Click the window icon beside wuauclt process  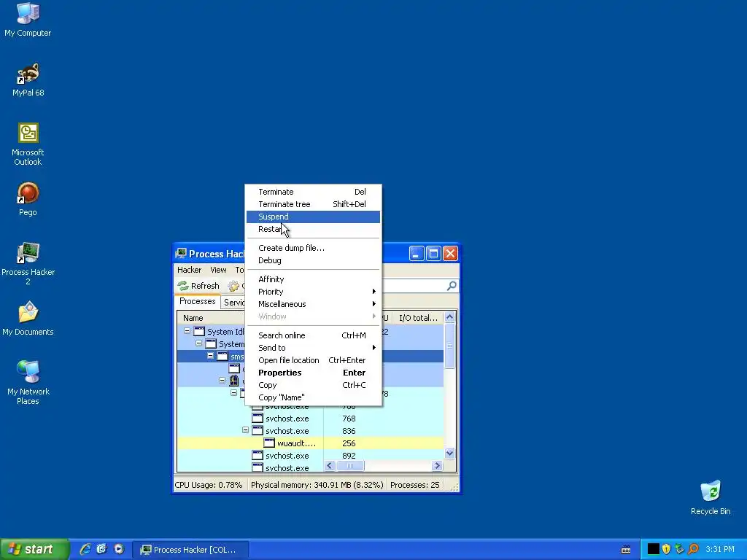pos(269,443)
